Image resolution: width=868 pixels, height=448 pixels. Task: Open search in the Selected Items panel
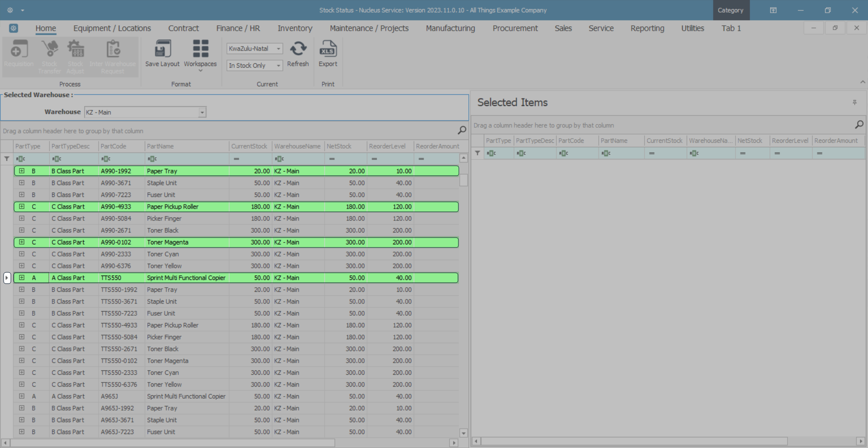click(859, 125)
